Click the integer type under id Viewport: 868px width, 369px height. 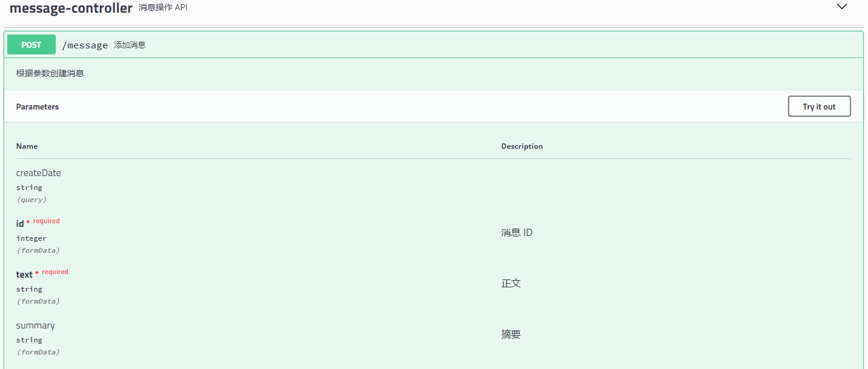pos(31,238)
